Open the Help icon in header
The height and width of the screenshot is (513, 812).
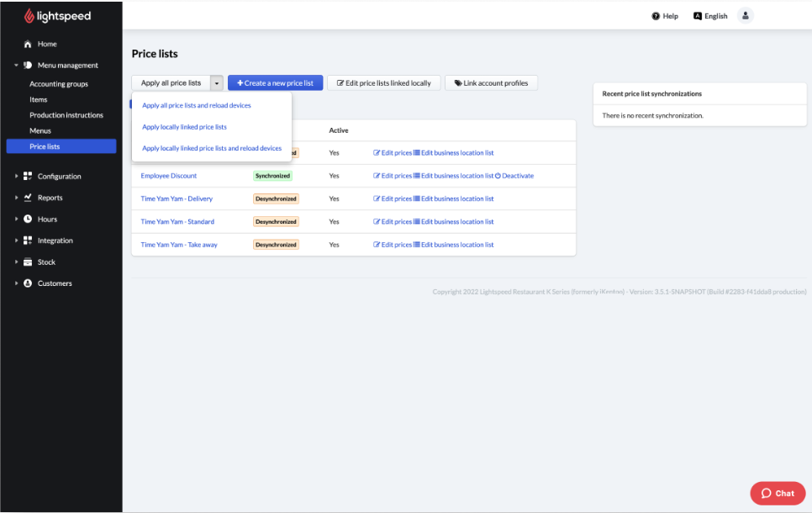(656, 16)
